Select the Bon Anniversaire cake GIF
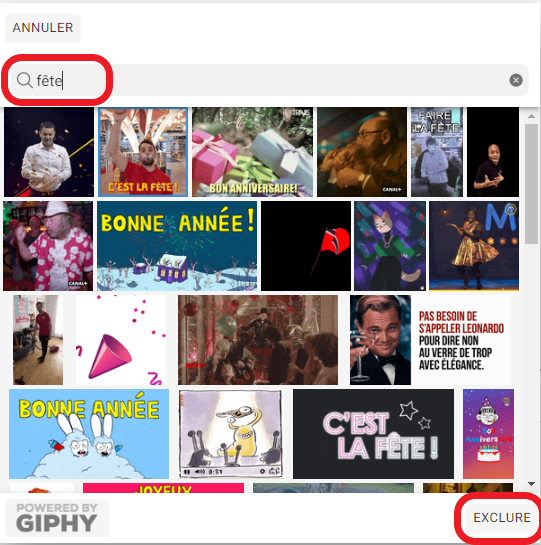 pyautogui.click(x=488, y=434)
